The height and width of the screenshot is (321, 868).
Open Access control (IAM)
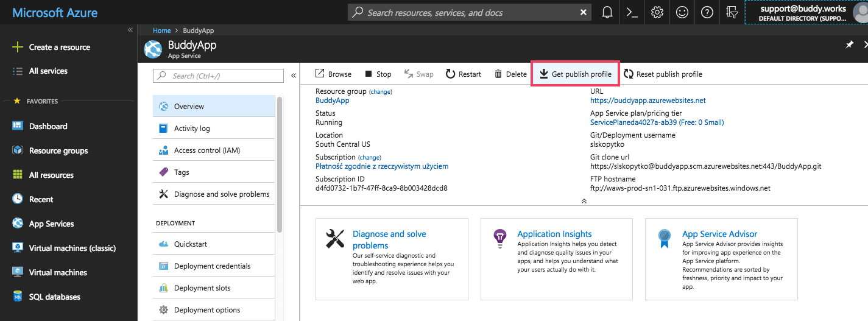[x=214, y=150]
